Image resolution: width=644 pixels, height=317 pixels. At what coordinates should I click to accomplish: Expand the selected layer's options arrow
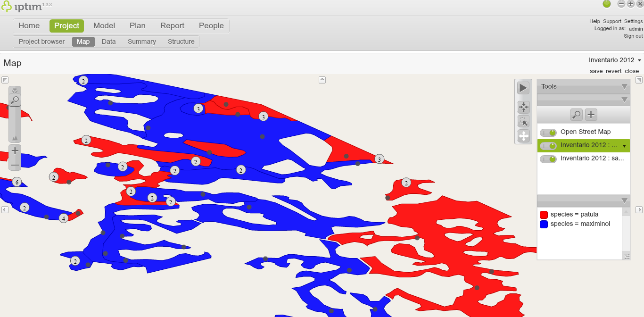pyautogui.click(x=624, y=146)
